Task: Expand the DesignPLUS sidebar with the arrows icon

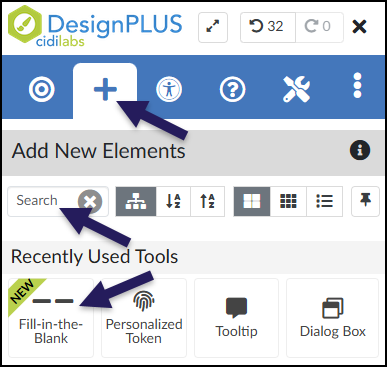Action: pos(213,27)
